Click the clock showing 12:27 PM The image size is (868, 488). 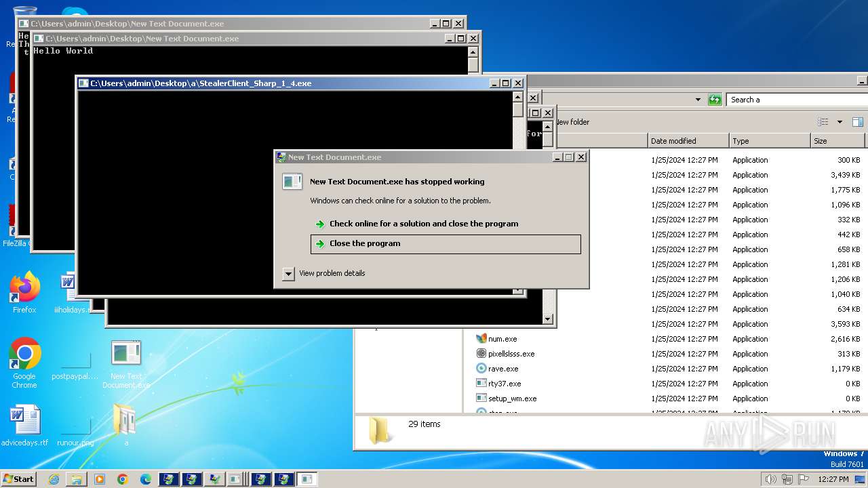[x=833, y=479]
